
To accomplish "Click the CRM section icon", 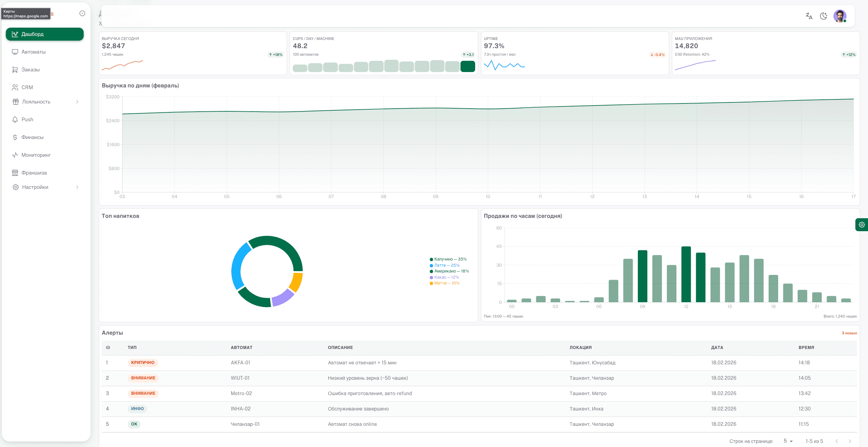I will pyautogui.click(x=15, y=87).
